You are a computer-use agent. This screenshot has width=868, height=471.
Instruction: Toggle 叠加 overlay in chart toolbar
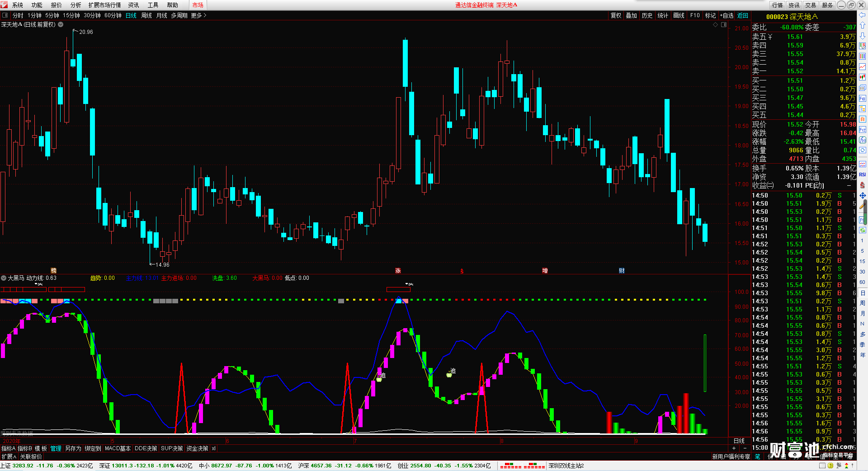(631, 15)
